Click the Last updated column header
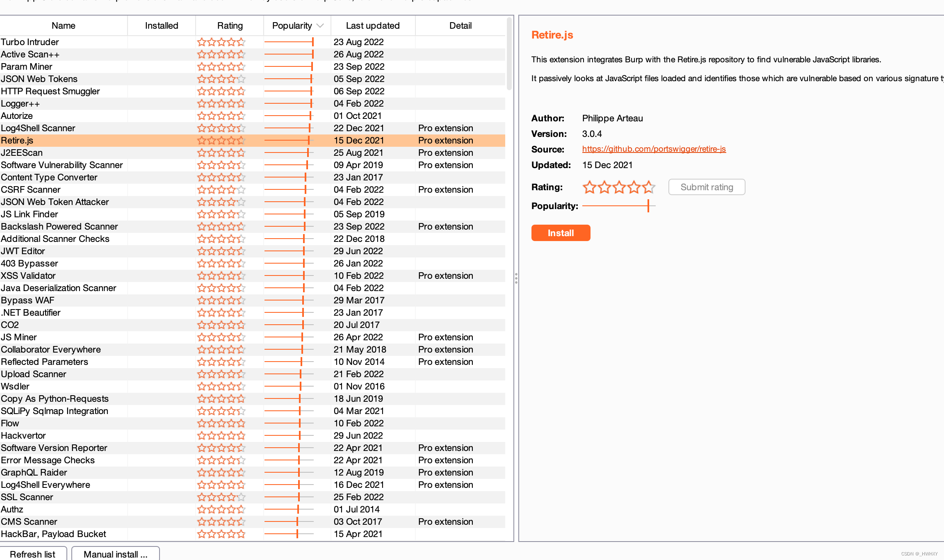This screenshot has width=944, height=560. pyautogui.click(x=373, y=25)
